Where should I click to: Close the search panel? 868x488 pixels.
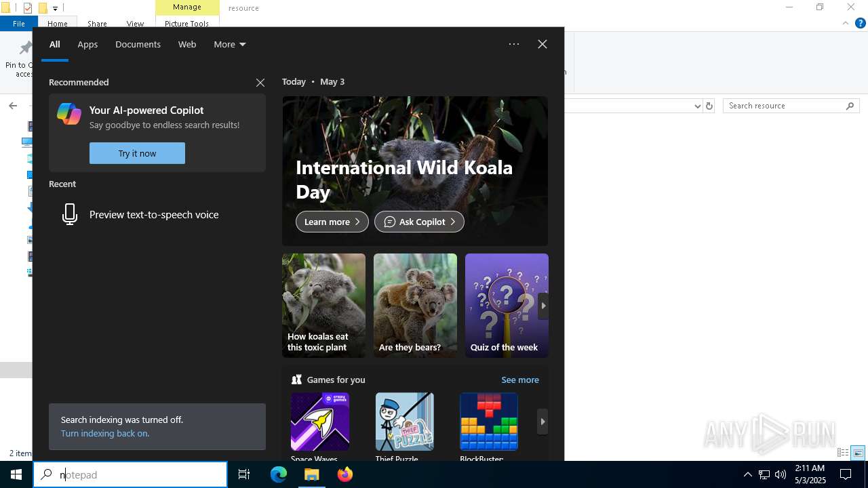[x=542, y=44]
